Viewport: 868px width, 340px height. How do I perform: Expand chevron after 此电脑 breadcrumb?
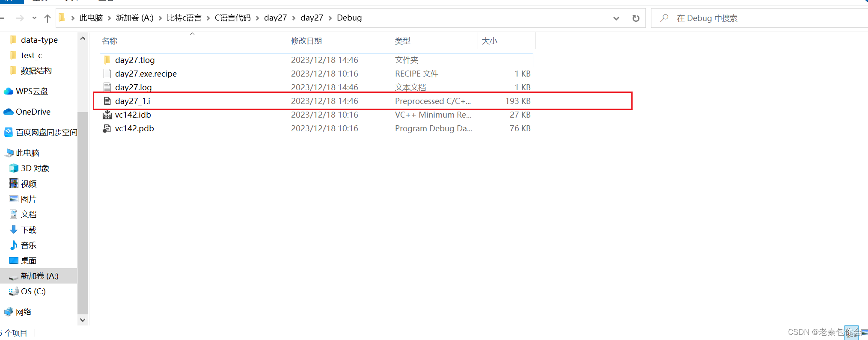click(109, 18)
